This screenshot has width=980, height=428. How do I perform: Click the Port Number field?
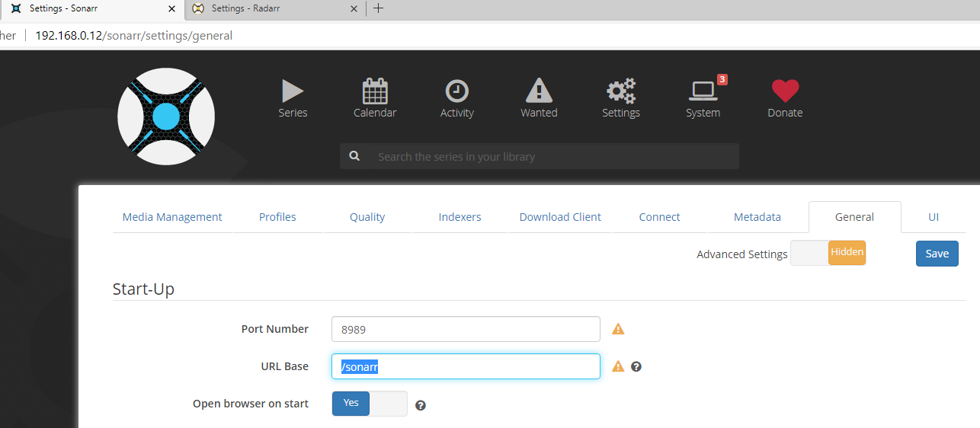[466, 329]
